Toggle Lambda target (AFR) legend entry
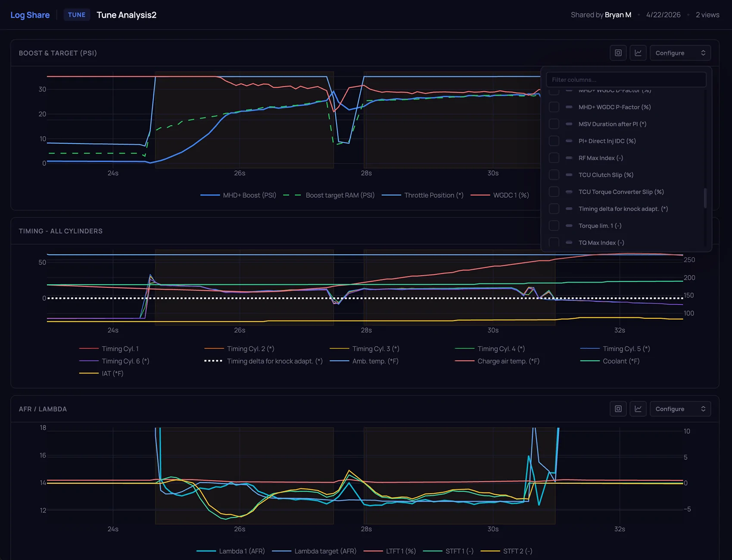Screen dimensions: 732x560 click(315, 551)
